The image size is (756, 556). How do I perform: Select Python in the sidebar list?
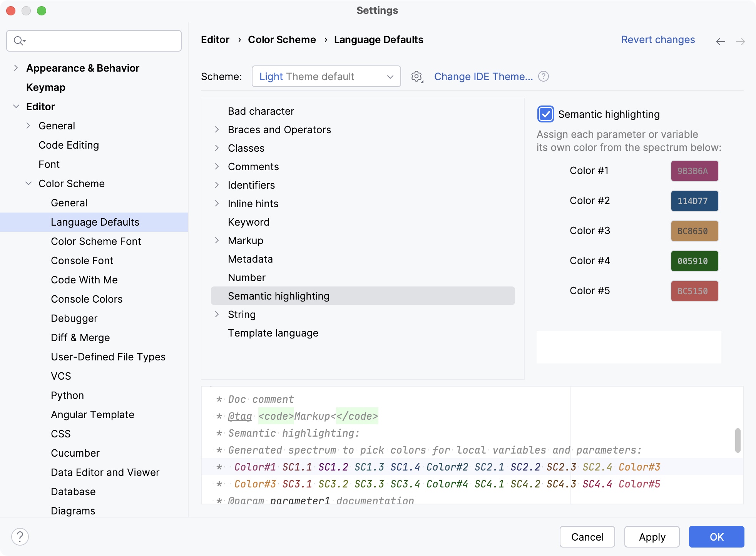point(67,395)
